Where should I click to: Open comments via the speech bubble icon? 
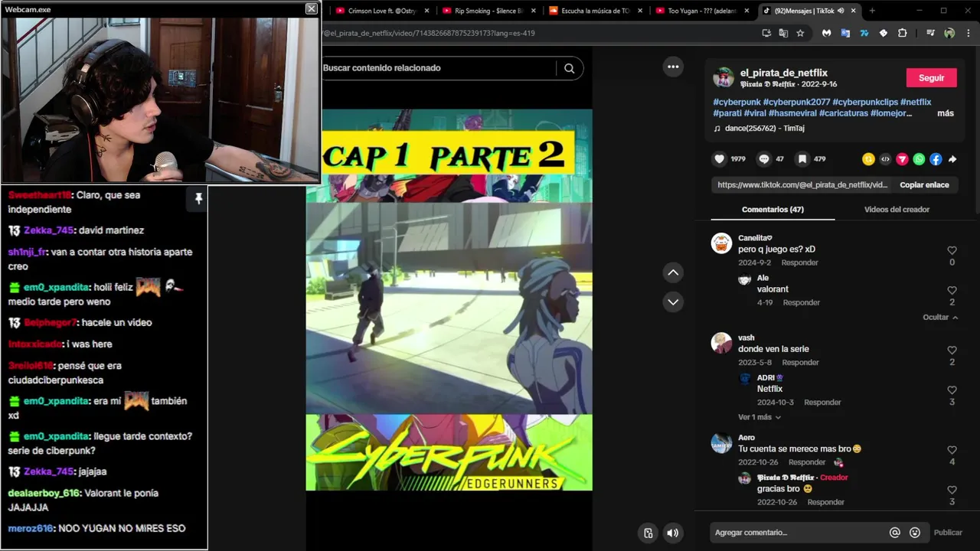(x=763, y=159)
